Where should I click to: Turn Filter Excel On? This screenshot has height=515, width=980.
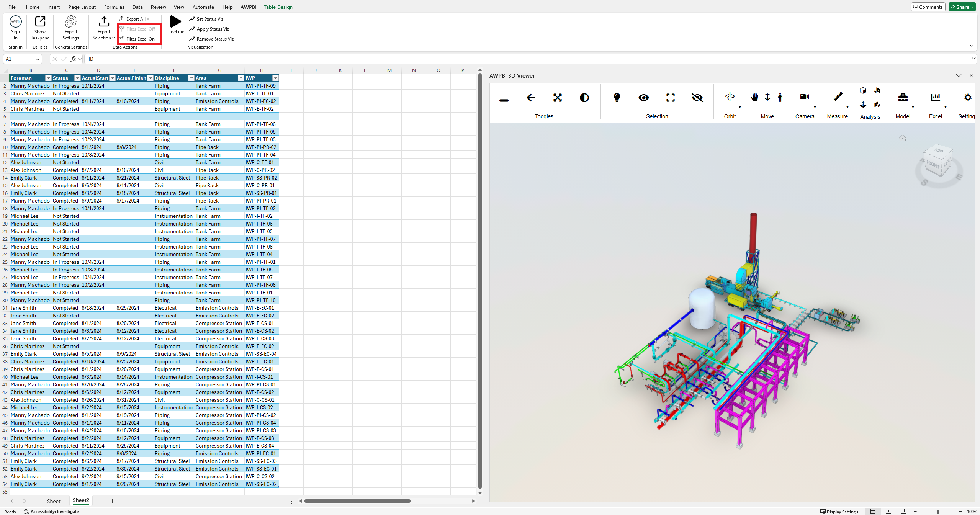(137, 39)
